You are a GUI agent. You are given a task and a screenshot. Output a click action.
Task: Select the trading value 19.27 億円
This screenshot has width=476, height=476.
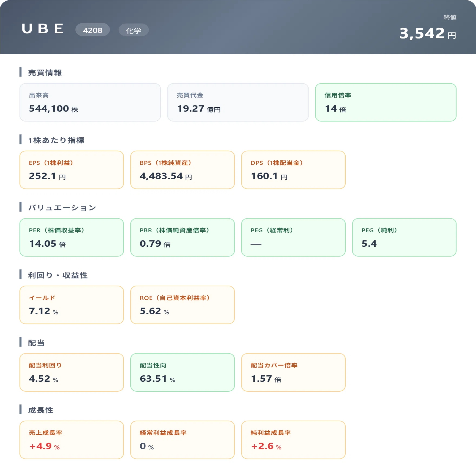199,109
